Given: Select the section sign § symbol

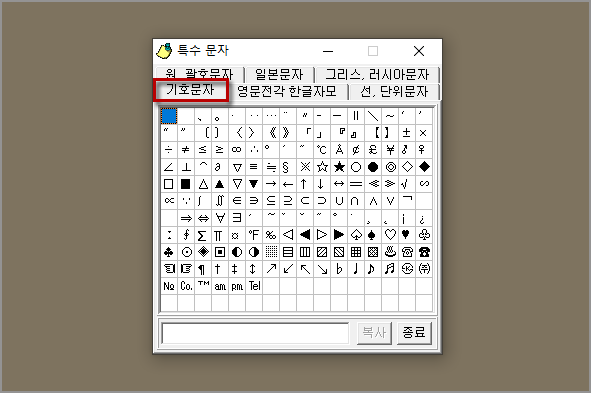Looking at the screenshot, I should (288, 167).
